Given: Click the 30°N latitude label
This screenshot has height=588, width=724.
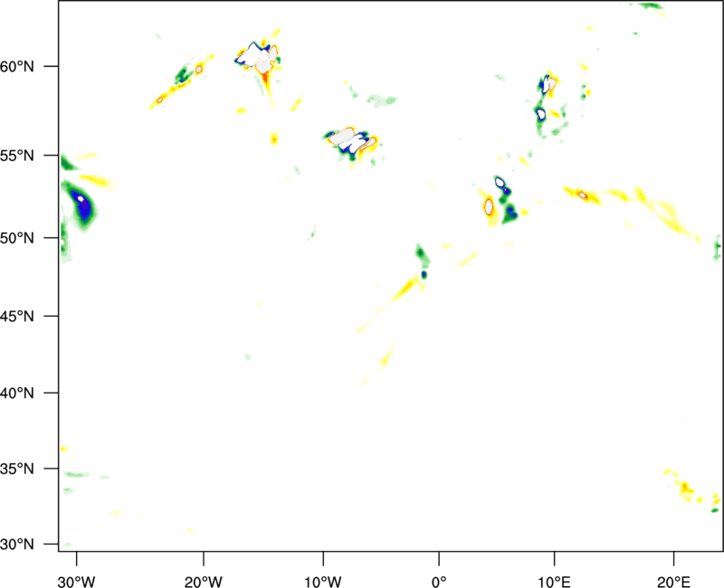Looking at the screenshot, I should (17, 545).
